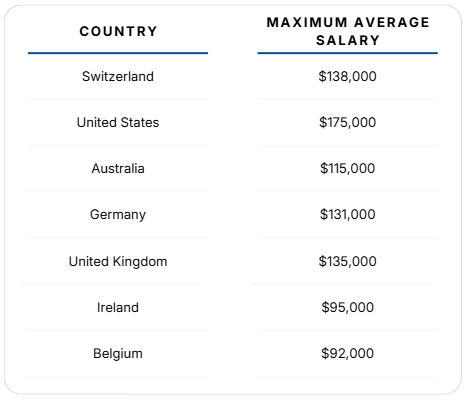
Task: Click the blue underline beneath salary header
Action: [348, 53]
